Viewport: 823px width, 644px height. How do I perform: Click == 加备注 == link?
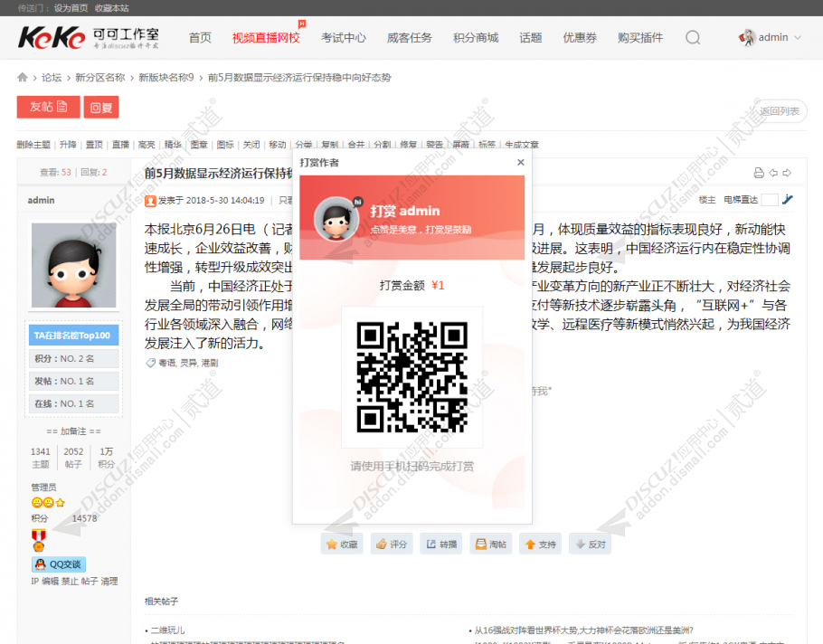pos(73,431)
